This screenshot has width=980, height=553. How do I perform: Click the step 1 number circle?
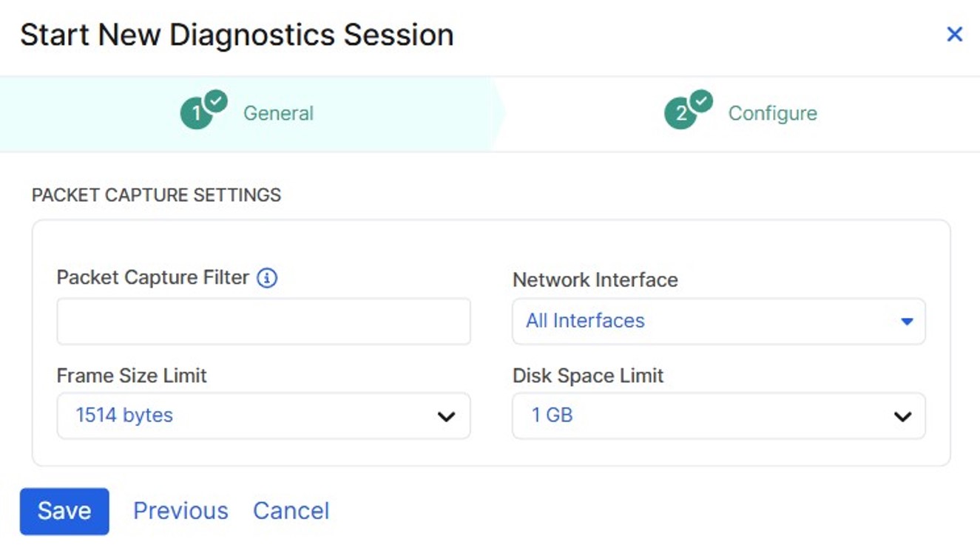(x=195, y=115)
